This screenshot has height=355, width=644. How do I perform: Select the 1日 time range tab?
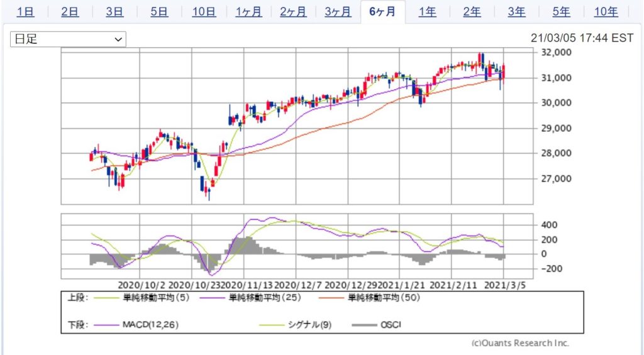click(25, 11)
